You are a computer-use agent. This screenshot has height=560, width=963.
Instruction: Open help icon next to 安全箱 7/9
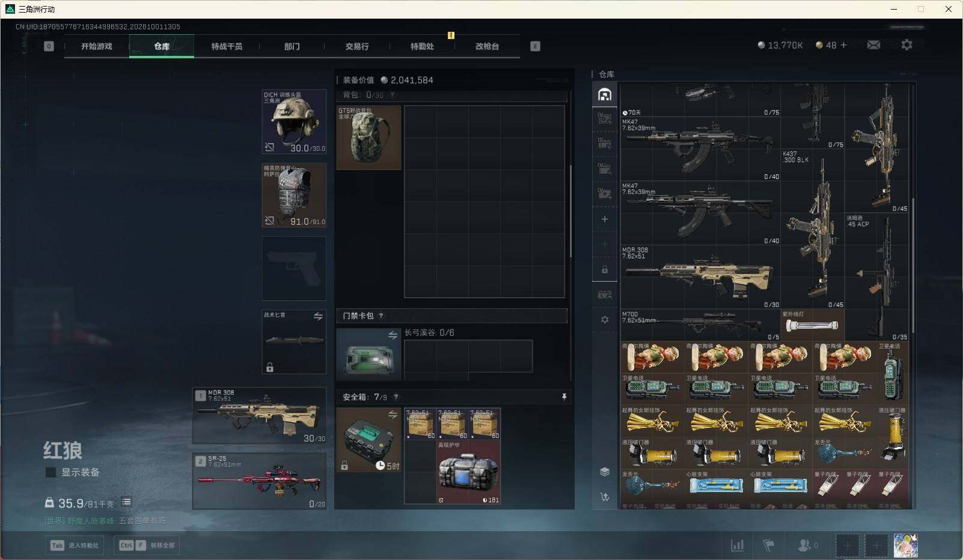coord(396,397)
